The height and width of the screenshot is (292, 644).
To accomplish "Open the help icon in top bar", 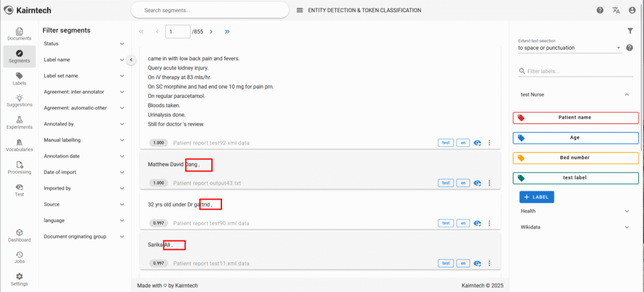I will point(600,10).
